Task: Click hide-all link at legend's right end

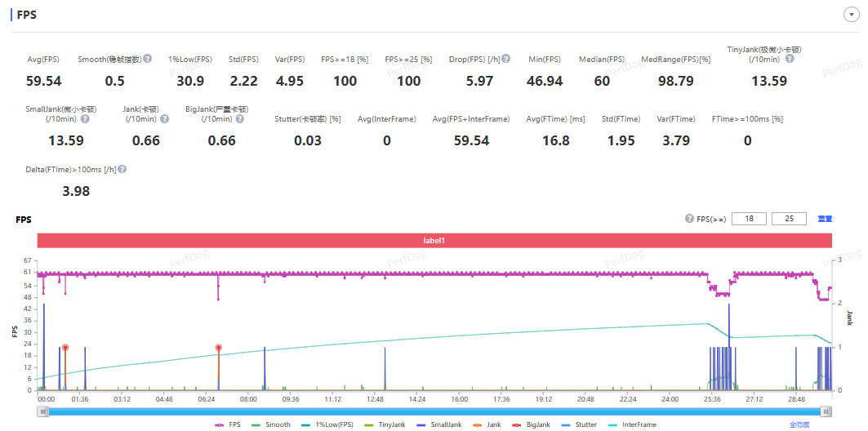Action: [799, 424]
